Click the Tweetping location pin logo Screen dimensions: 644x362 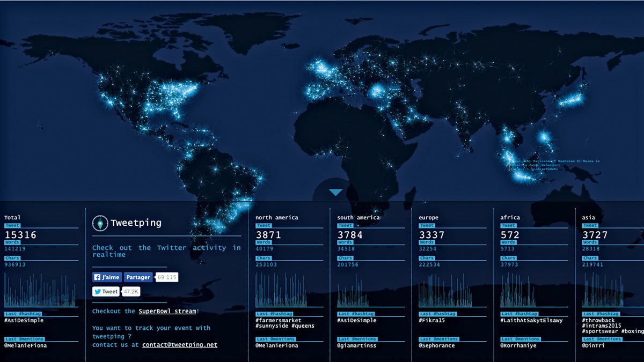pyautogui.click(x=100, y=223)
